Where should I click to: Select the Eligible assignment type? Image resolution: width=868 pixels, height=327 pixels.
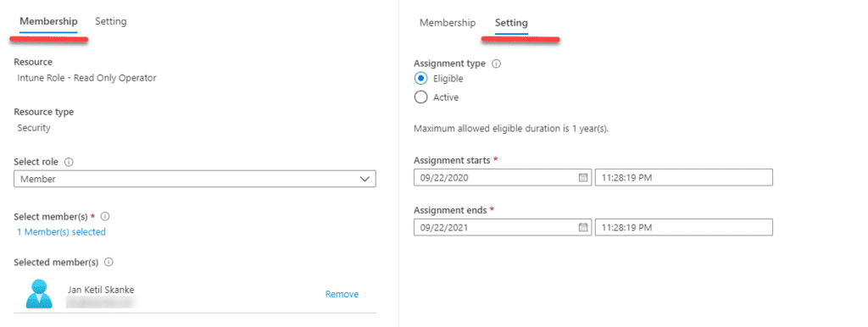pyautogui.click(x=420, y=79)
